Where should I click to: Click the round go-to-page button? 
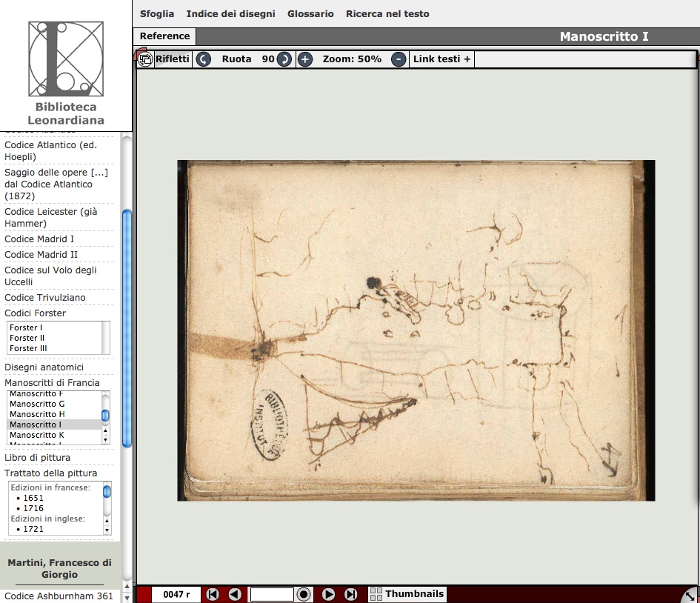304,594
